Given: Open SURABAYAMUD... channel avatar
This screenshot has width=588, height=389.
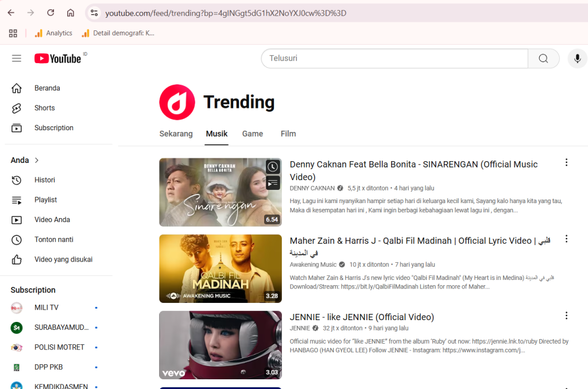Looking at the screenshot, I should pos(17,328).
